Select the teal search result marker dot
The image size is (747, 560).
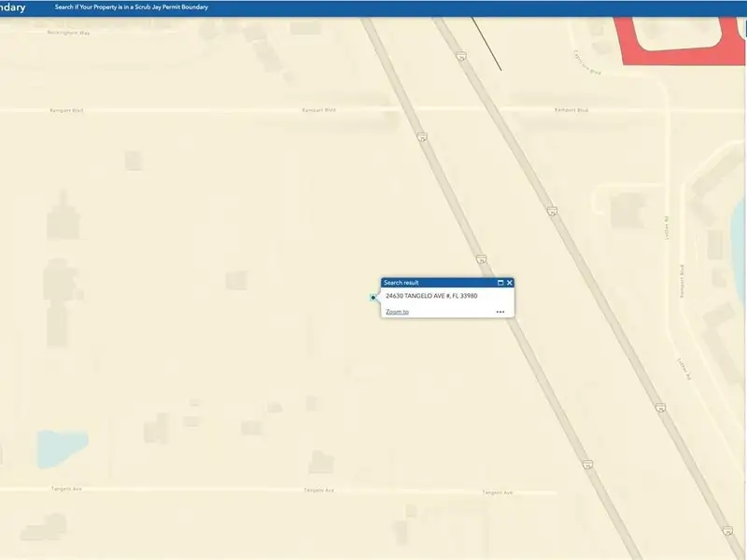pos(373,298)
